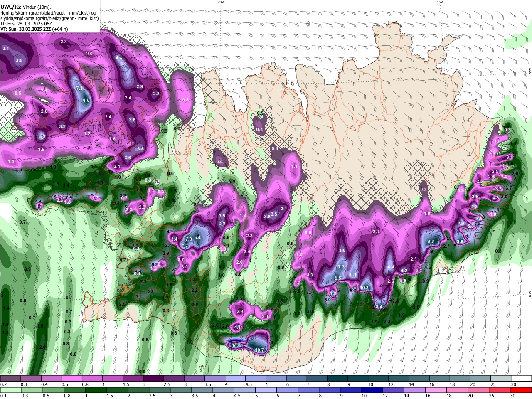Click the 4.2 precipitation value
The image size is (532, 399).
[x=404, y=271]
